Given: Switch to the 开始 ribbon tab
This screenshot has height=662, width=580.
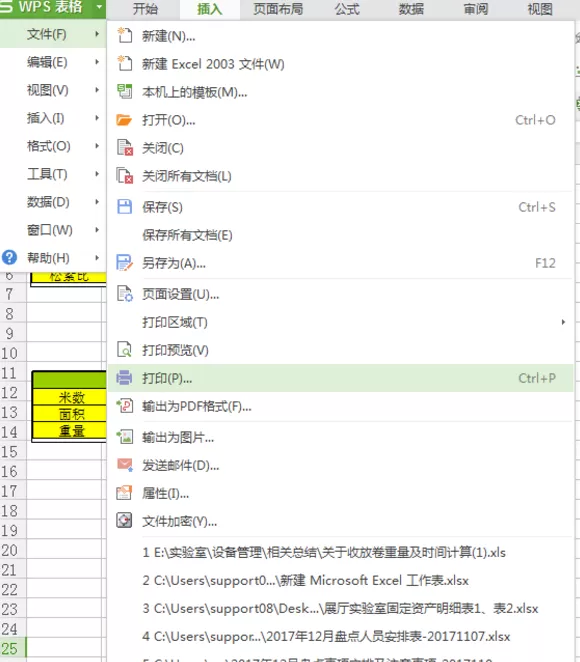Looking at the screenshot, I should tap(145, 9).
